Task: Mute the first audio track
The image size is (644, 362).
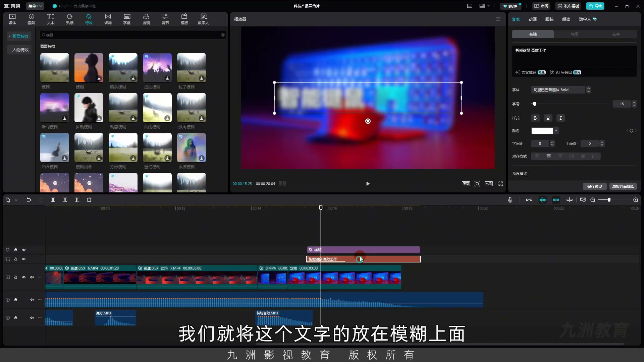Action: coord(32,300)
